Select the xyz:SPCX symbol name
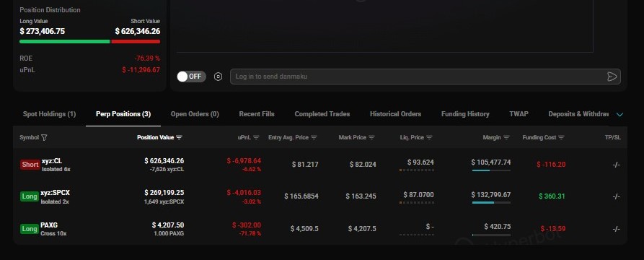 54,193
